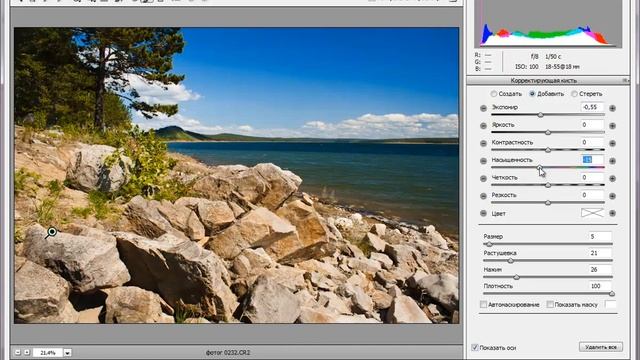Click the Насыщенность slider handle
Image resolution: width=640 pixels, height=360 pixels.
pos(539,167)
